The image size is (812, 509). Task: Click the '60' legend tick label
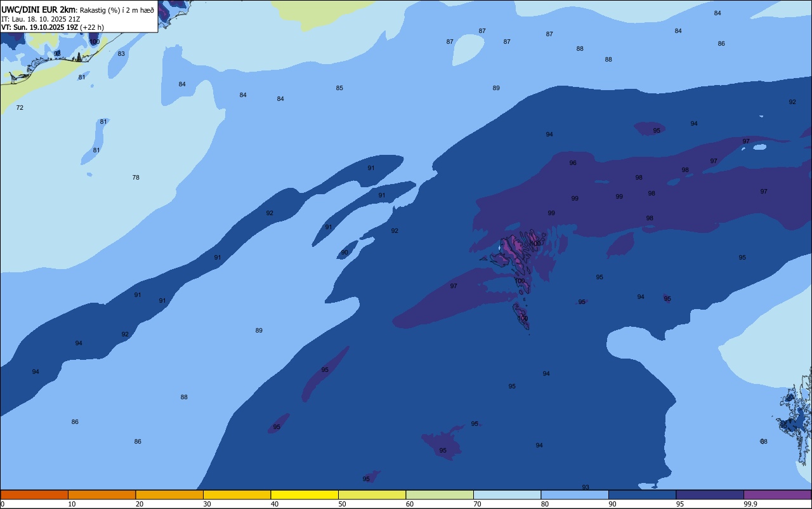click(410, 504)
